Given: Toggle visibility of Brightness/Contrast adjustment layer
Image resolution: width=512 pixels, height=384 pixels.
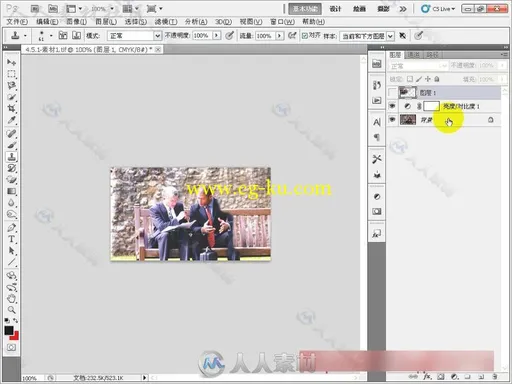Looking at the screenshot, I should (x=392, y=106).
